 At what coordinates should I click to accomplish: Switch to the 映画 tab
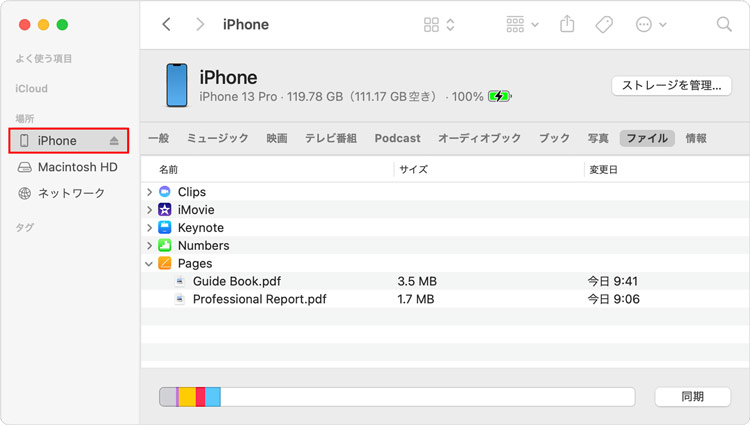pos(277,138)
